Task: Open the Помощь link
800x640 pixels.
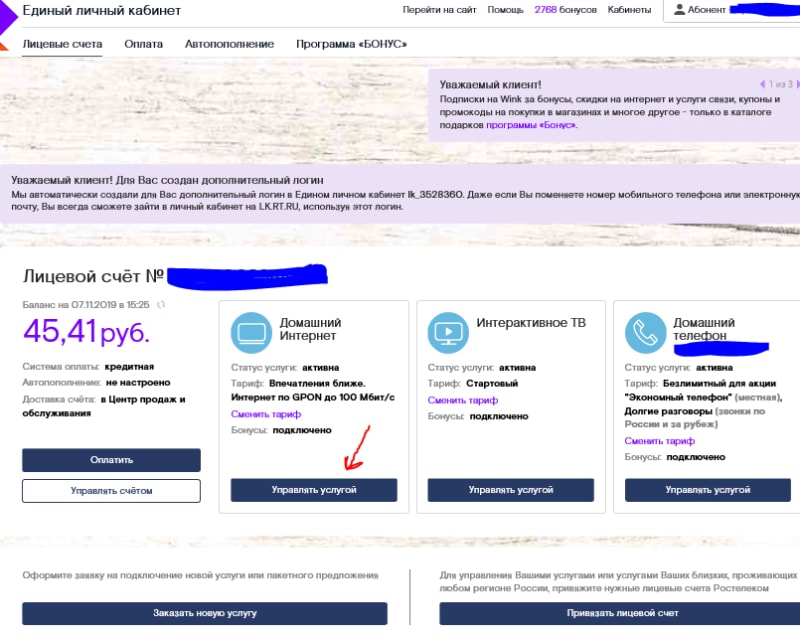Action: click(x=505, y=10)
